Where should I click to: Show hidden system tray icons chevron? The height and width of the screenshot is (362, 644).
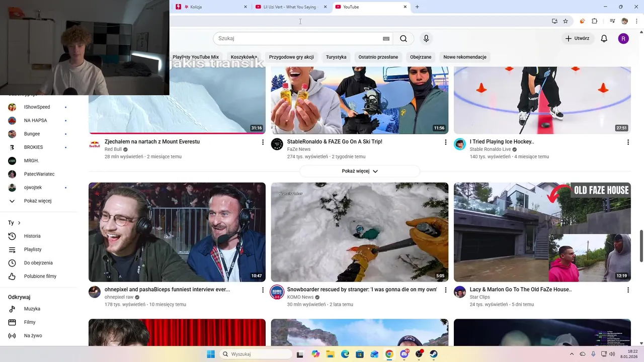coord(572,354)
